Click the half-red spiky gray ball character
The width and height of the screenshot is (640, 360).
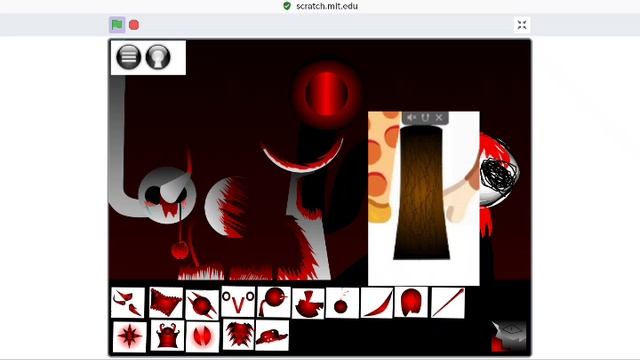(x=227, y=207)
